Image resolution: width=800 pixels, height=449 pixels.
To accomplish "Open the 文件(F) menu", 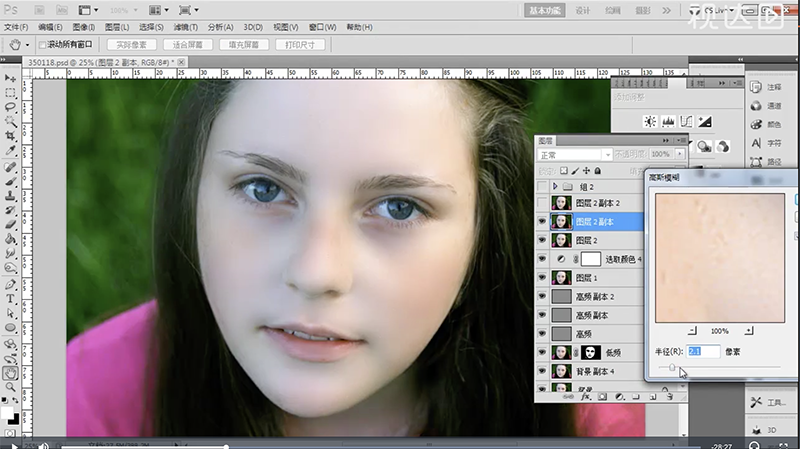I will 16,28.
